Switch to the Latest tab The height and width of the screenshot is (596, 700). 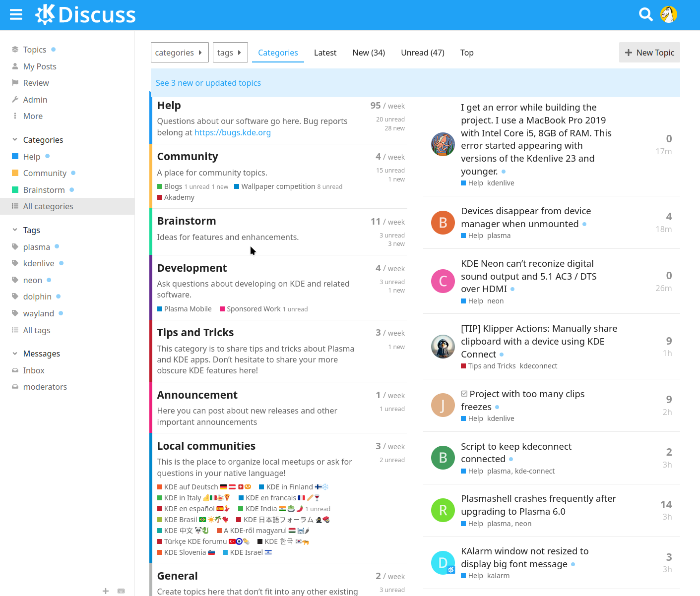click(x=325, y=53)
